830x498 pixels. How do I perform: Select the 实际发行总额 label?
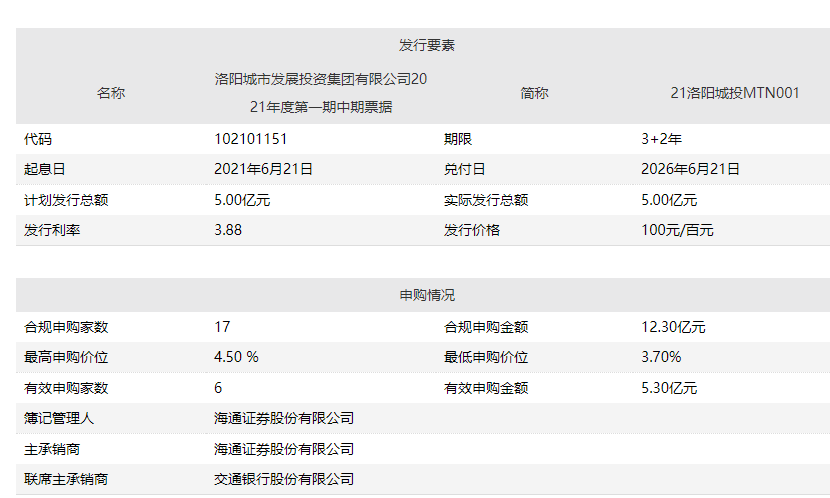pyautogui.click(x=486, y=200)
